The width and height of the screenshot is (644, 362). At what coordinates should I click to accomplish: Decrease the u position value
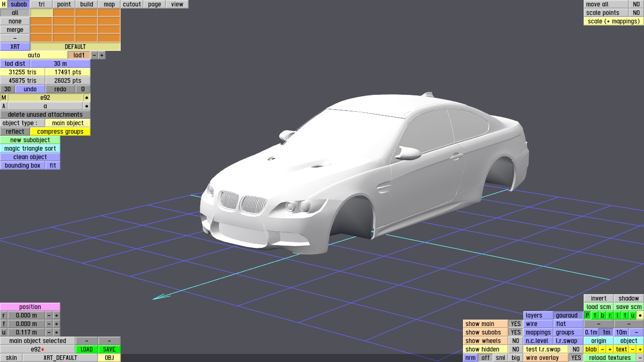click(x=49, y=332)
